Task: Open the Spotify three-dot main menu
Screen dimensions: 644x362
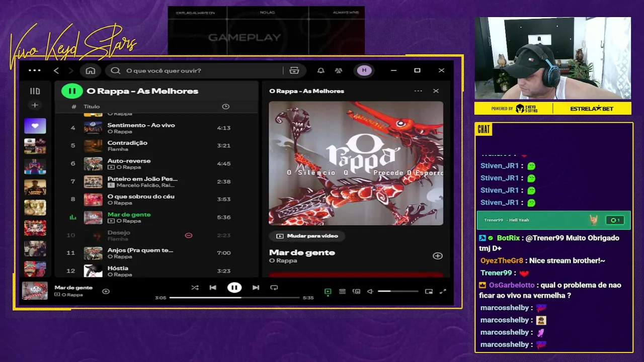Action: (x=35, y=70)
